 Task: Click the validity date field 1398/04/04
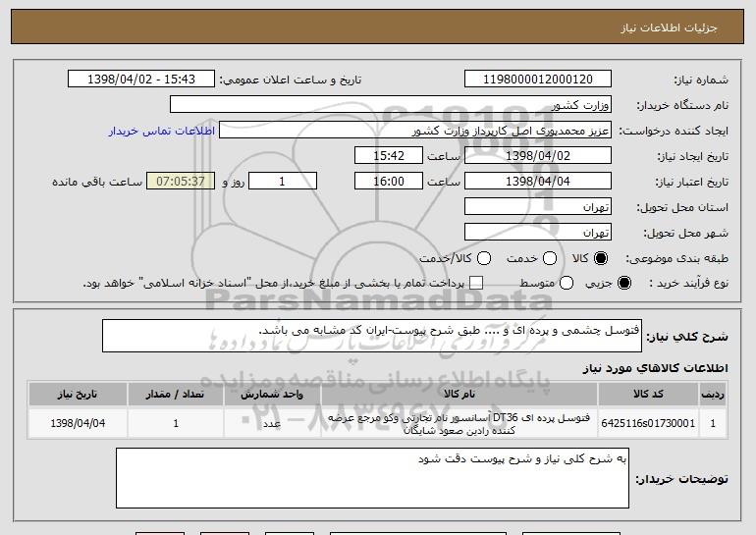point(538,182)
